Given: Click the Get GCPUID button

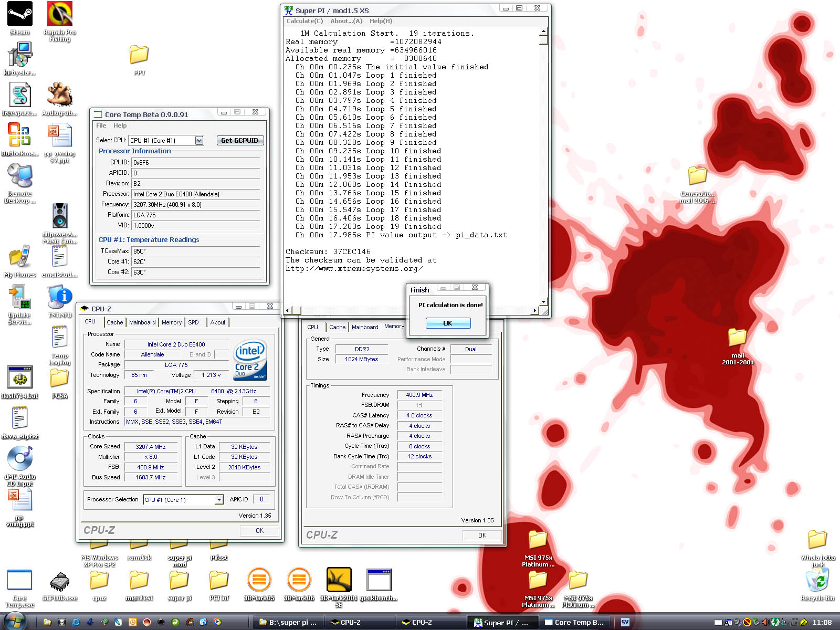Looking at the screenshot, I should (x=239, y=140).
